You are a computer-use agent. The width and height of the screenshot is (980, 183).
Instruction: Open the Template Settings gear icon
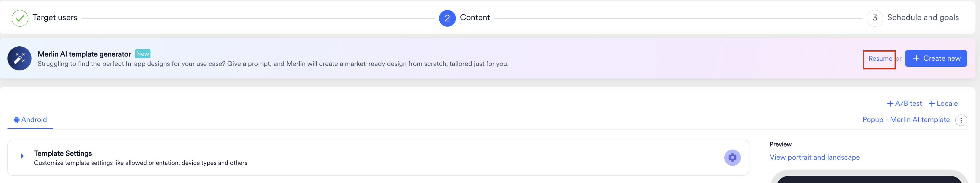pyautogui.click(x=732, y=158)
